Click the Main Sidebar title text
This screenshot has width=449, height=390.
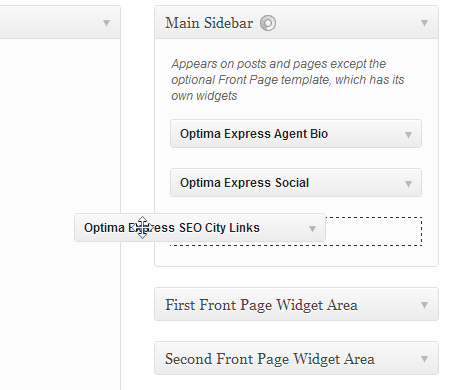coord(209,23)
